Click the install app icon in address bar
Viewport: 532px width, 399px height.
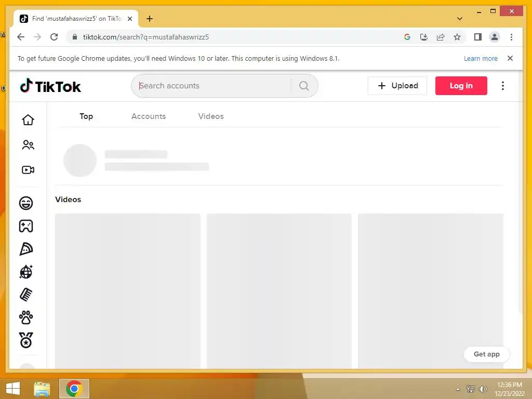[424, 37]
